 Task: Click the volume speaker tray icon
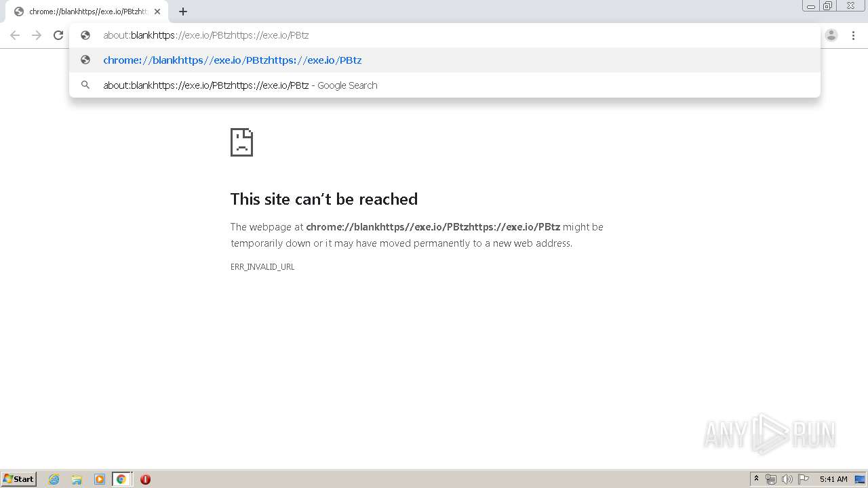pos(787,479)
